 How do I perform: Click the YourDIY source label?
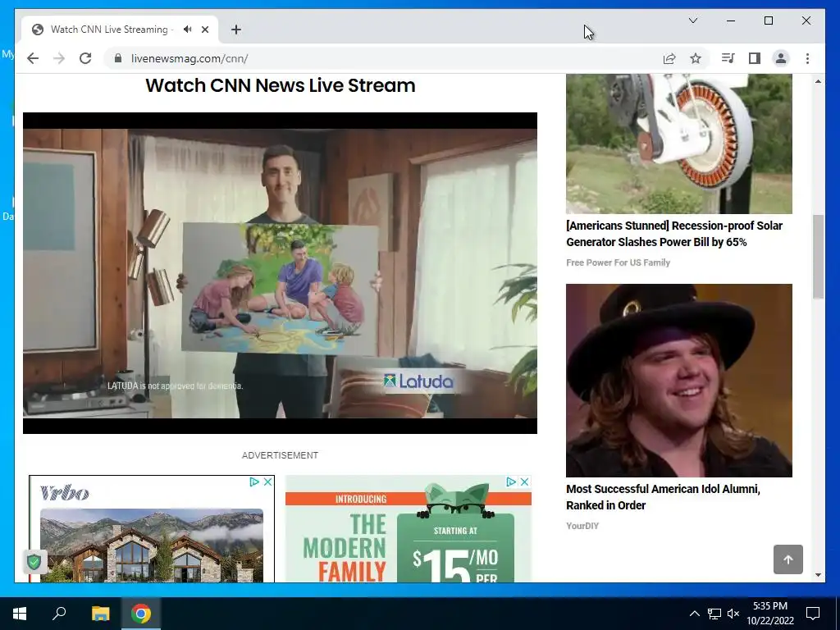pos(582,526)
